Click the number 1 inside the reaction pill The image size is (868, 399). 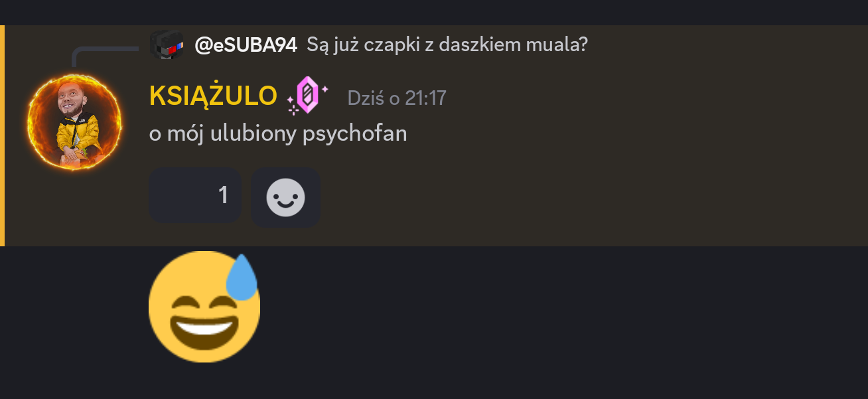[224, 195]
